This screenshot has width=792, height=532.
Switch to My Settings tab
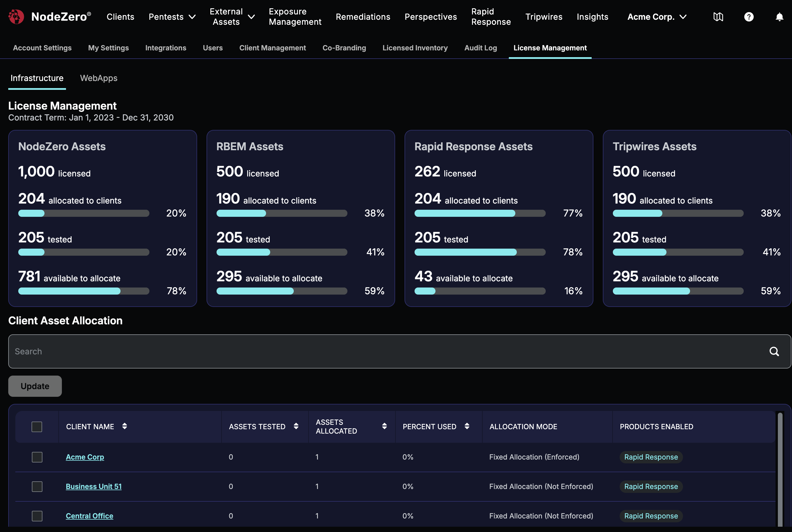[x=108, y=48]
